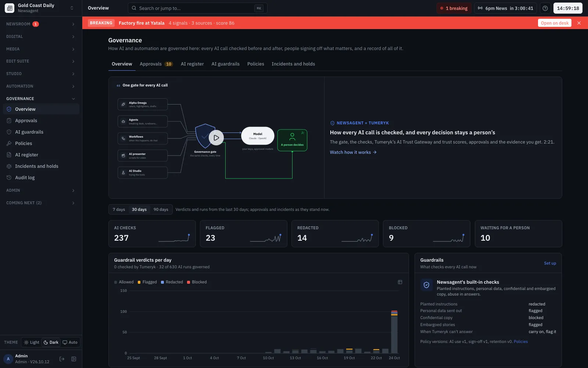Select the 7 days range
The width and height of the screenshot is (588, 368).
pyautogui.click(x=119, y=209)
